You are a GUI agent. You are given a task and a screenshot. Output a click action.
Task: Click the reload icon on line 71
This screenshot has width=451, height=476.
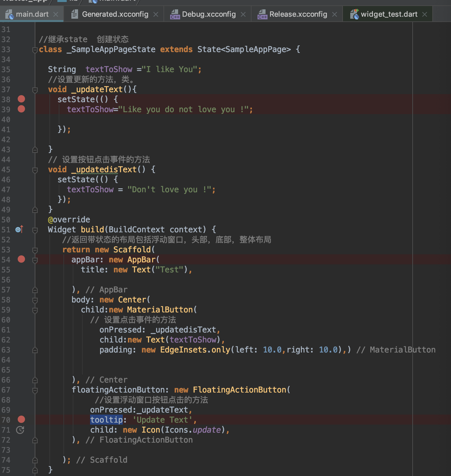coord(20,430)
